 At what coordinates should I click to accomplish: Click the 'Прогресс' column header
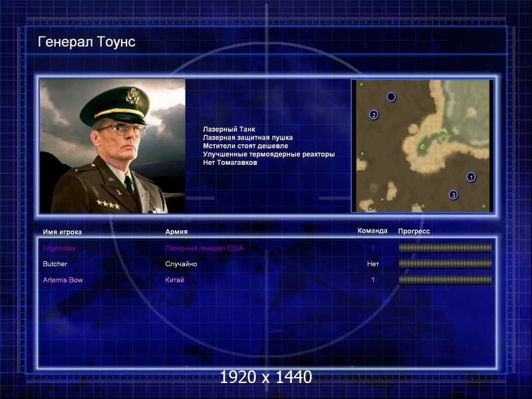pyautogui.click(x=414, y=231)
